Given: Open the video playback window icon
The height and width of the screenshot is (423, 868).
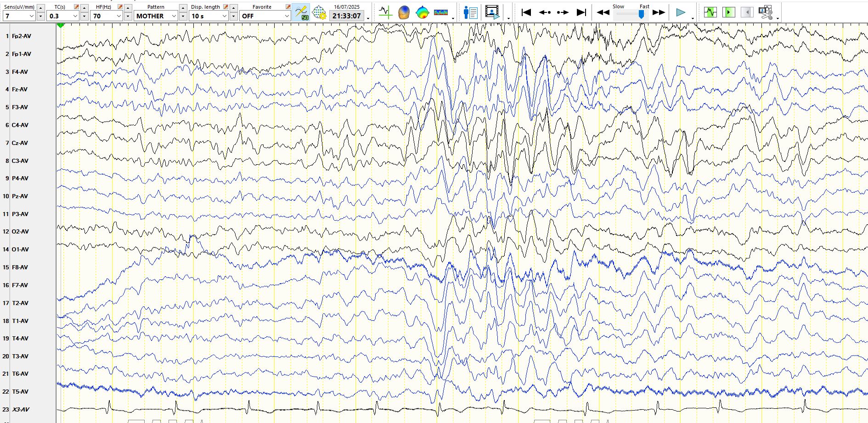Looking at the screenshot, I should point(492,12).
